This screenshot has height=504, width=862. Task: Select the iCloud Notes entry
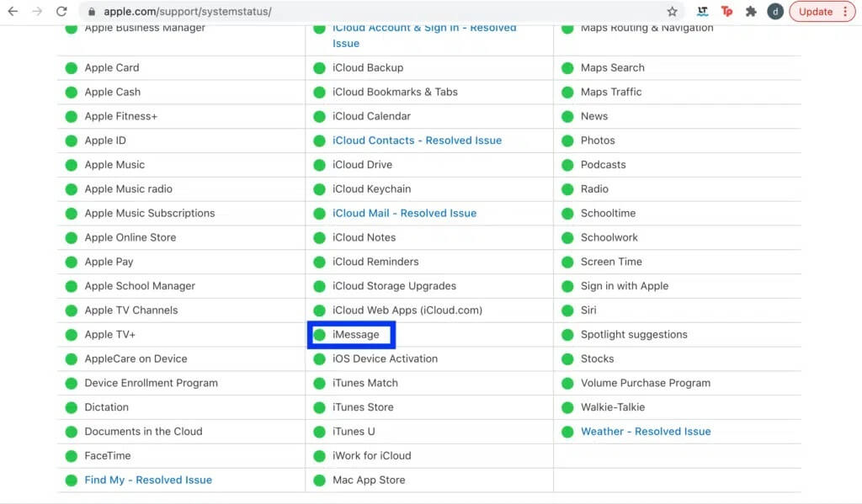(364, 237)
